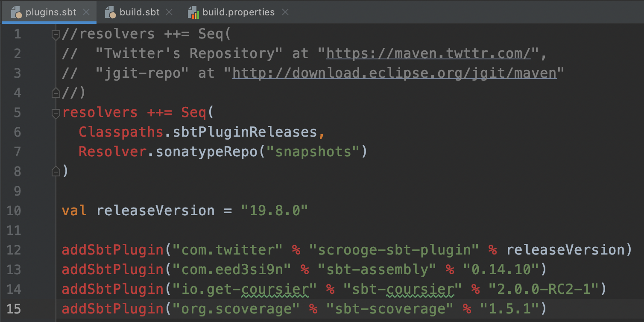Viewport: 644px width, 322px height.
Task: Click the build.sbt file icon
Action: coord(111,12)
